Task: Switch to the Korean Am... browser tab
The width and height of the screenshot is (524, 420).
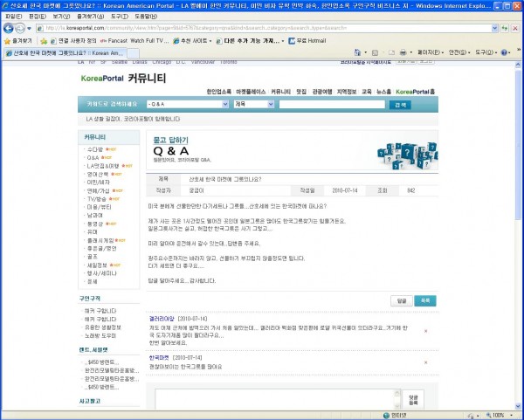Action: coord(112,52)
